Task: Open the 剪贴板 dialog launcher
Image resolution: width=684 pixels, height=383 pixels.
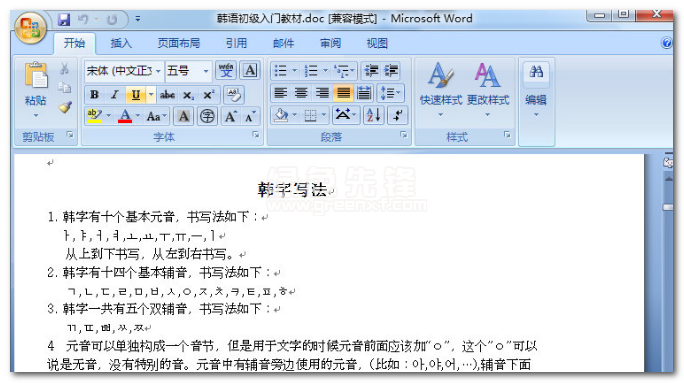Action: tap(70, 135)
